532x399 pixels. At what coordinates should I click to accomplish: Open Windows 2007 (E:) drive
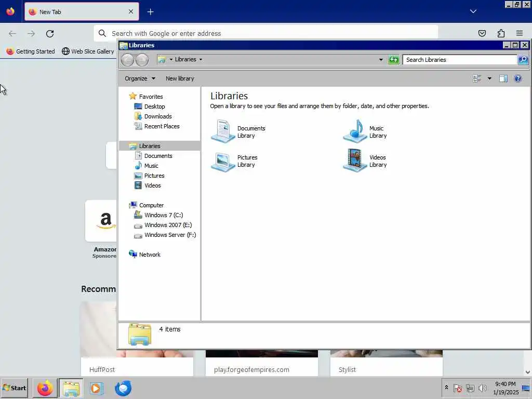tap(168, 225)
